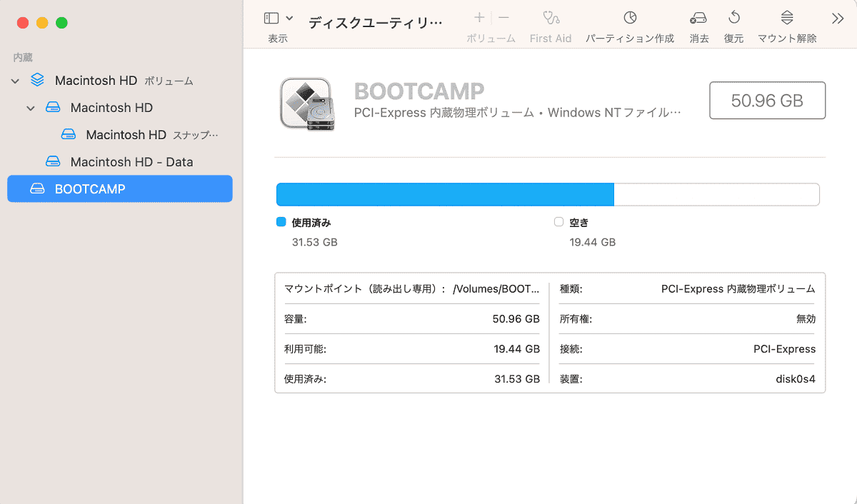Select Macintosh HD - Data volume
This screenshot has height=504, width=857.
pyautogui.click(x=120, y=162)
